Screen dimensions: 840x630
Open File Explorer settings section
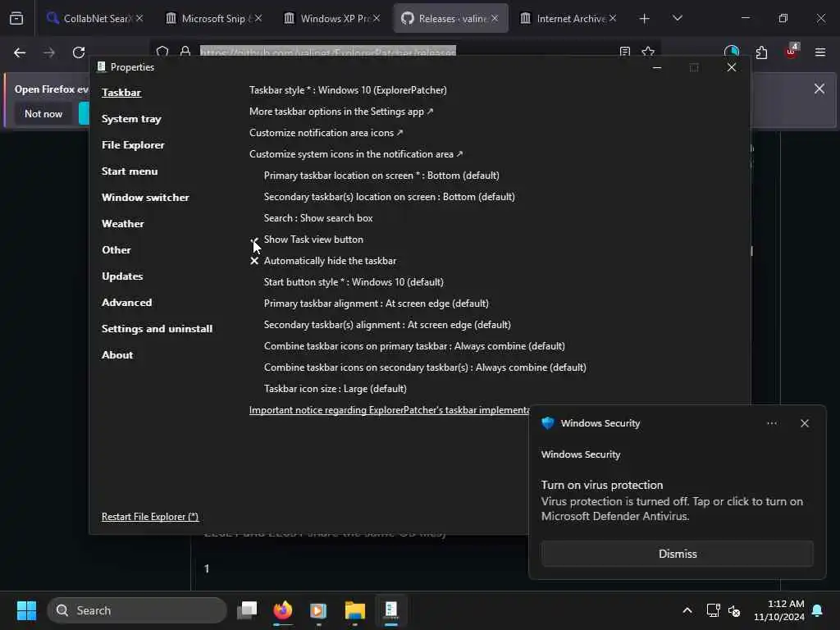[x=133, y=145]
